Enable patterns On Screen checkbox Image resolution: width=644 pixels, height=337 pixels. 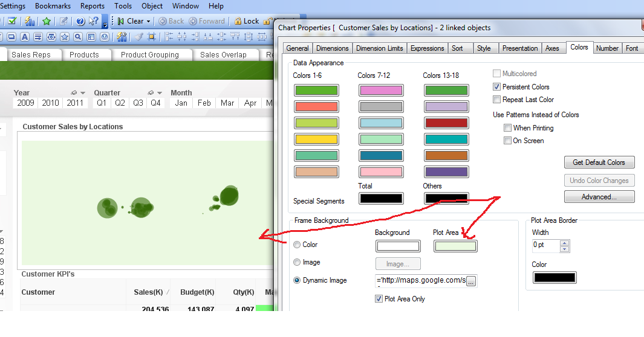(508, 141)
